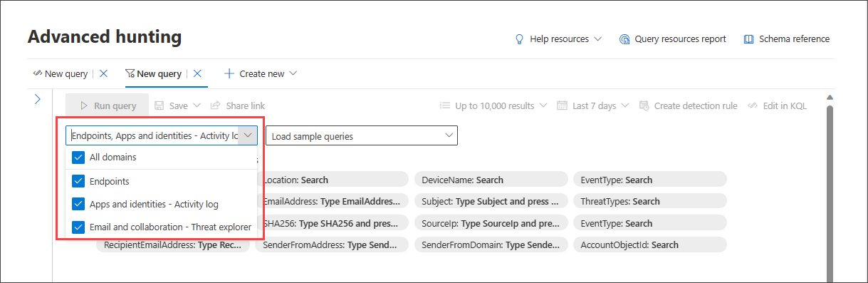Open Help resources lightbulb icon

click(x=520, y=39)
